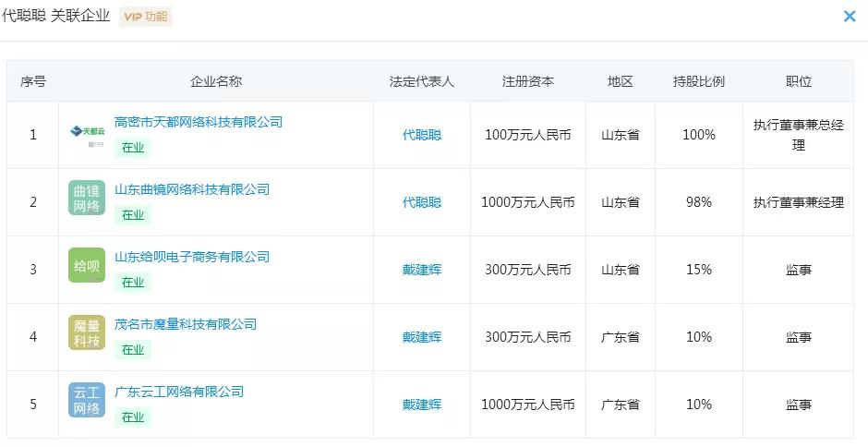
Task: Select 1000万元人民币 in 云工网络 row
Action: (528, 405)
